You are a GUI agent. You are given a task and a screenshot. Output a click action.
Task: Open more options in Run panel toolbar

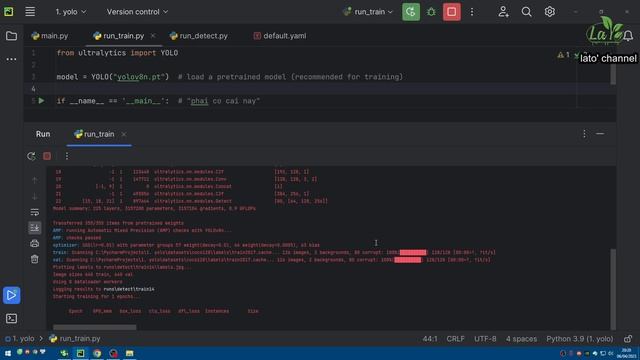click(x=67, y=156)
